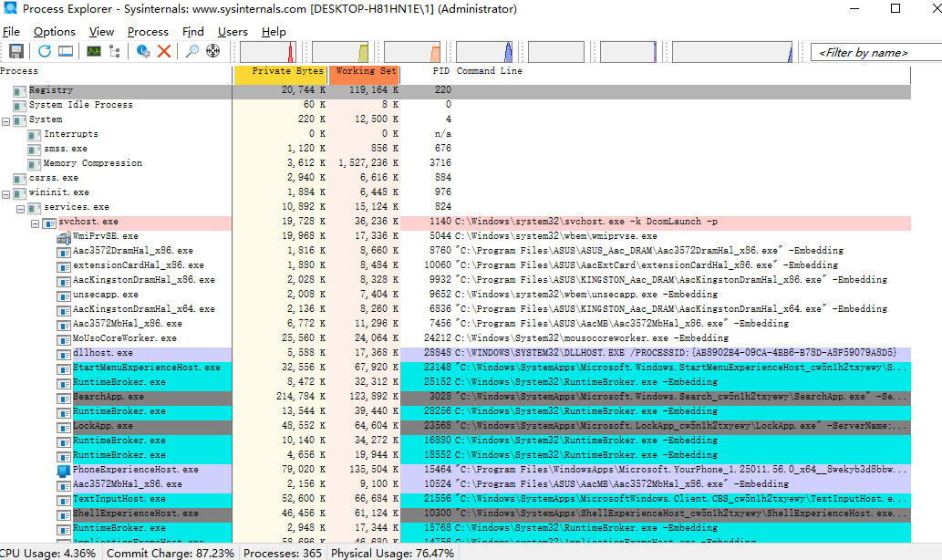This screenshot has width=942, height=560.
Task: Select the crosshair Find Window's Process icon
Action: [212, 51]
